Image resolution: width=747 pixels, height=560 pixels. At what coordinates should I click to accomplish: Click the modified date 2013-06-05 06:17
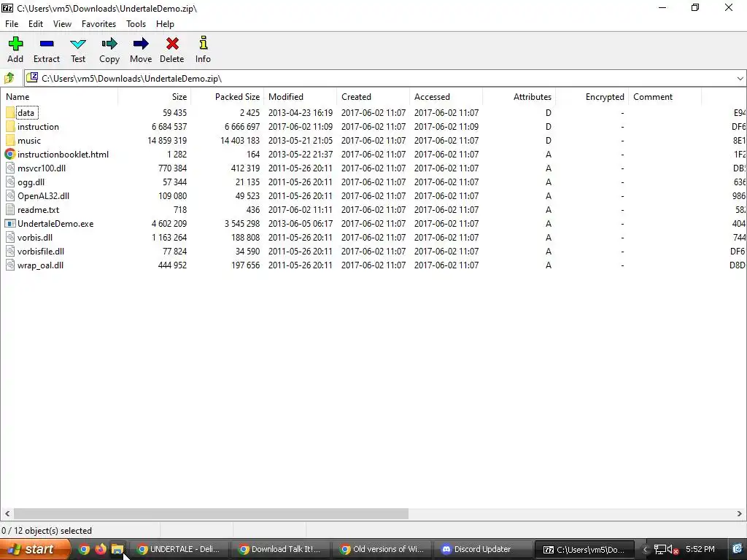[x=300, y=223]
